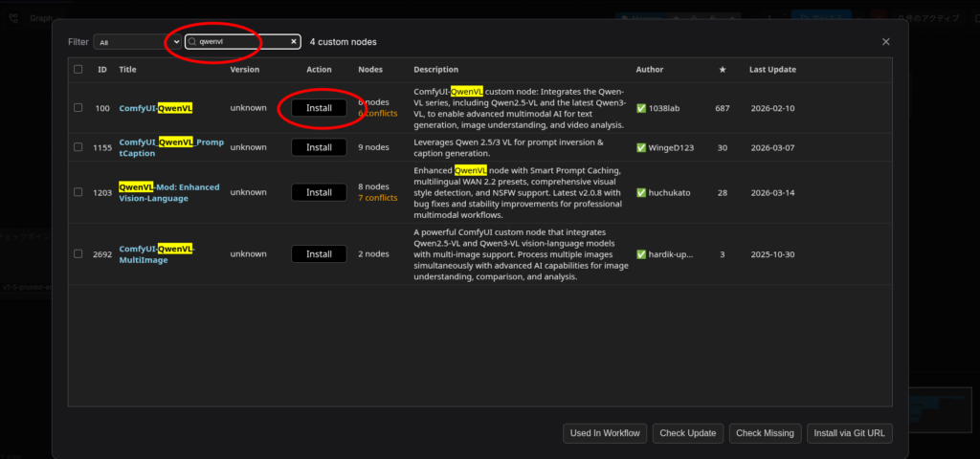Install the ComfyUI-QwenVL custom node

click(319, 108)
